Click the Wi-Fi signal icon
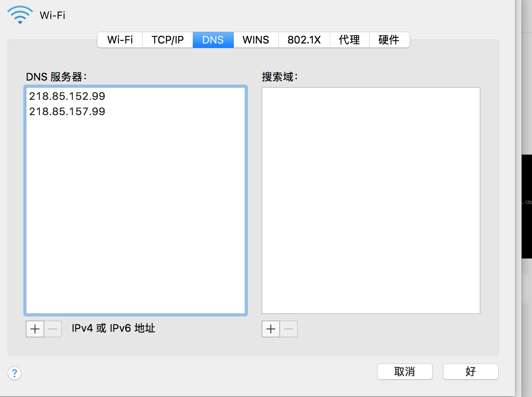This screenshot has width=532, height=397. (x=20, y=15)
